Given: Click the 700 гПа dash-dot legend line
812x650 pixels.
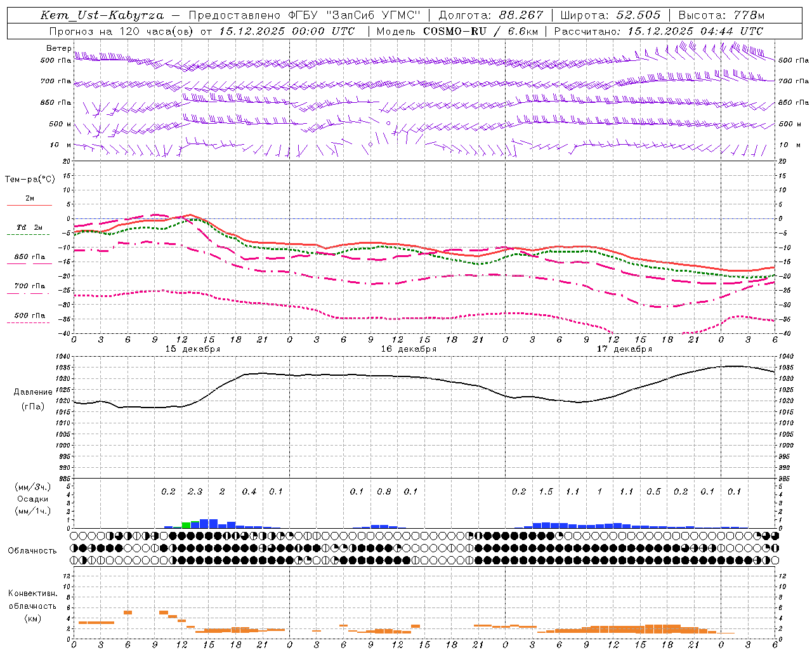Looking at the screenshot, I should (x=29, y=293).
